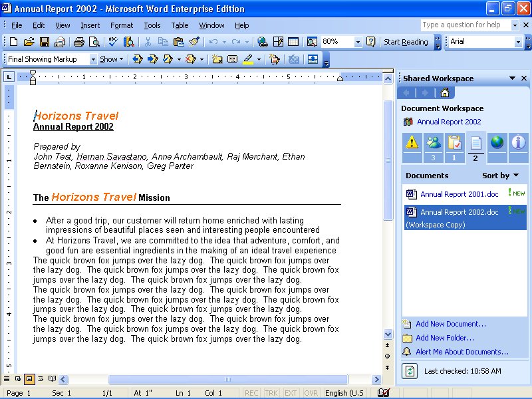
Task: Toggle TRK track changes in status bar
Action: point(271,393)
